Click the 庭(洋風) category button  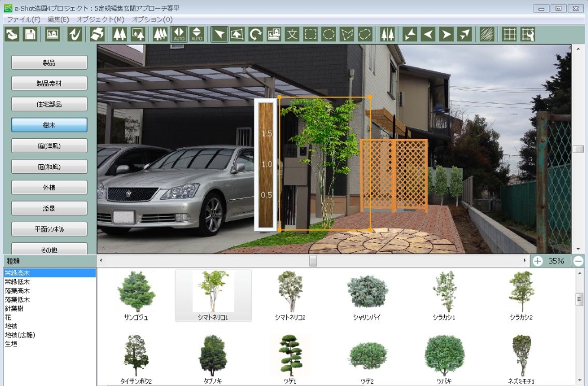pyautogui.click(x=49, y=146)
